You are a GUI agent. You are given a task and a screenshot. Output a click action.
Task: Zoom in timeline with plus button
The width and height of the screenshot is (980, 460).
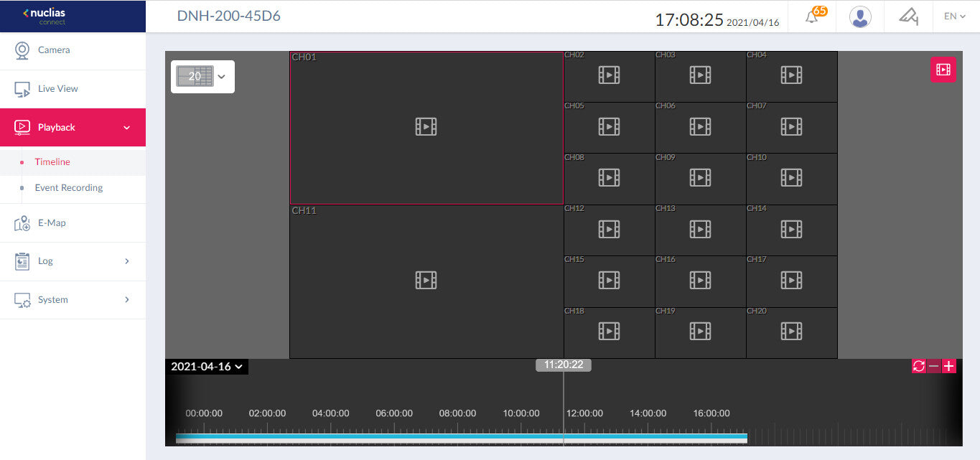[x=949, y=366]
